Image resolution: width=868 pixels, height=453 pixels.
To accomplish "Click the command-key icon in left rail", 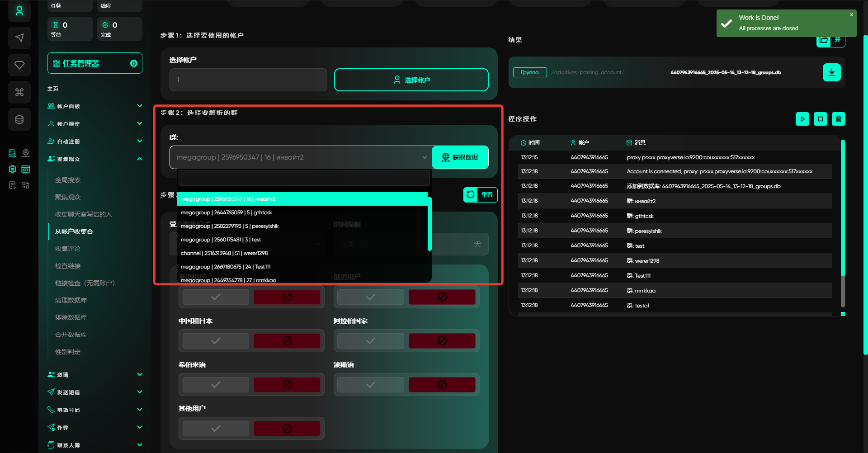I will pyautogui.click(x=19, y=92).
